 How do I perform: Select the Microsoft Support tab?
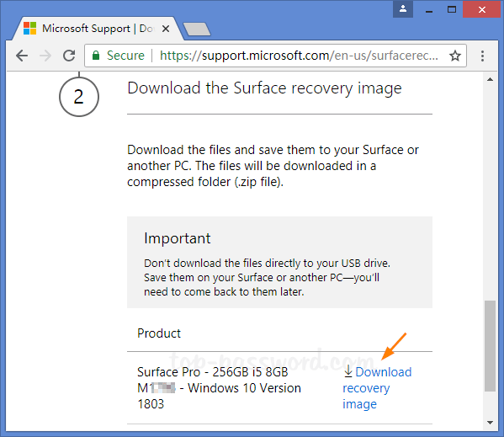tap(98, 29)
